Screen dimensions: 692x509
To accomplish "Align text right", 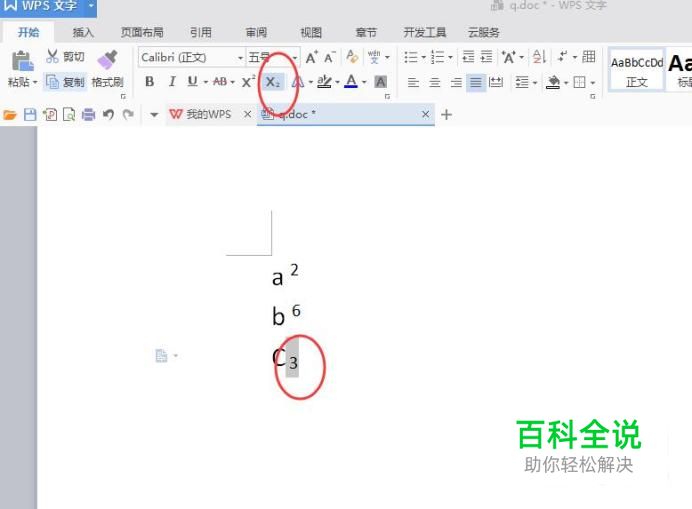I will point(456,82).
